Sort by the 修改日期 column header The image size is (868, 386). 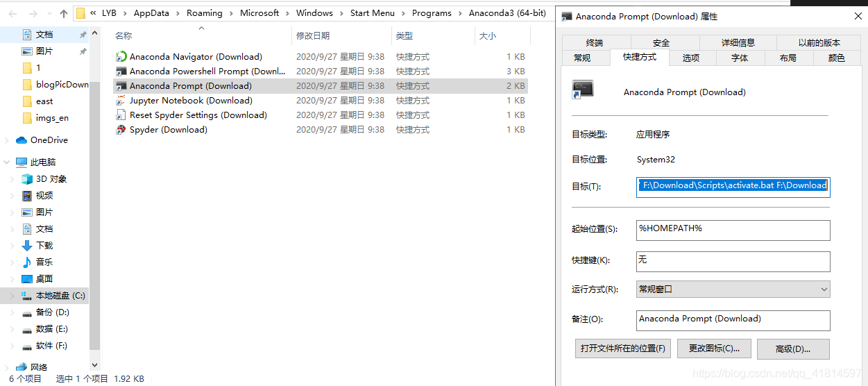341,35
